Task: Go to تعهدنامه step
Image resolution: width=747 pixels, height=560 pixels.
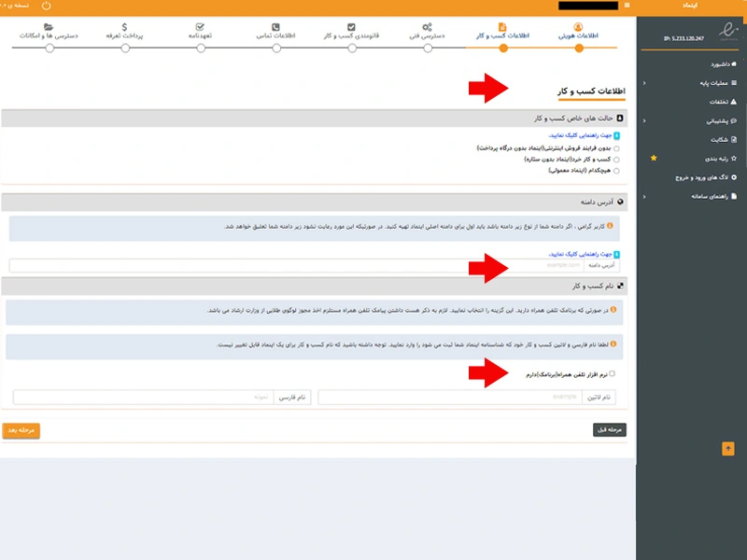Action: point(200,35)
